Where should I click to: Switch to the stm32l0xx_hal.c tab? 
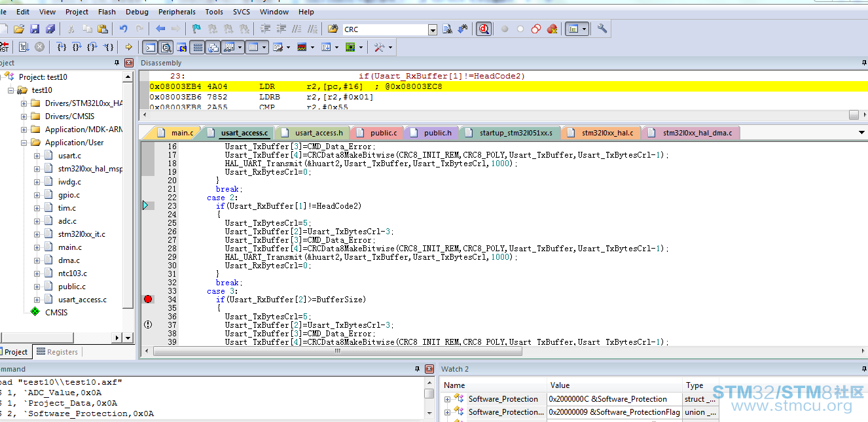coord(602,133)
